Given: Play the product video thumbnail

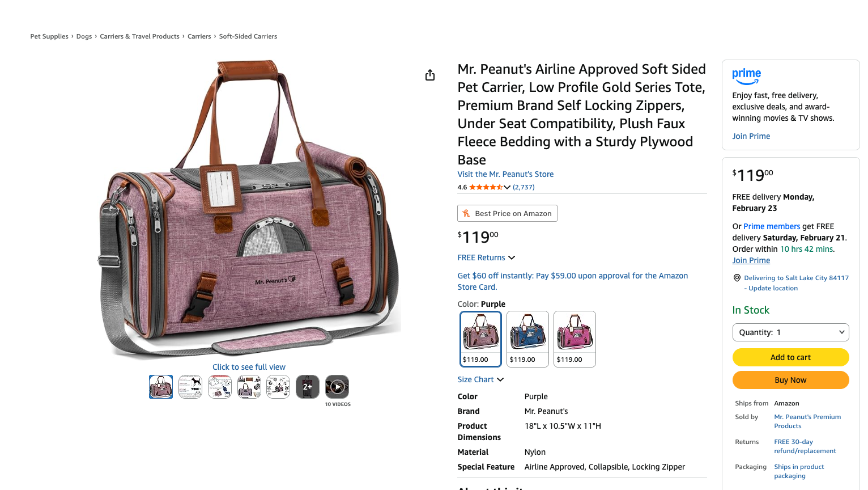Looking at the screenshot, I should 337,387.
